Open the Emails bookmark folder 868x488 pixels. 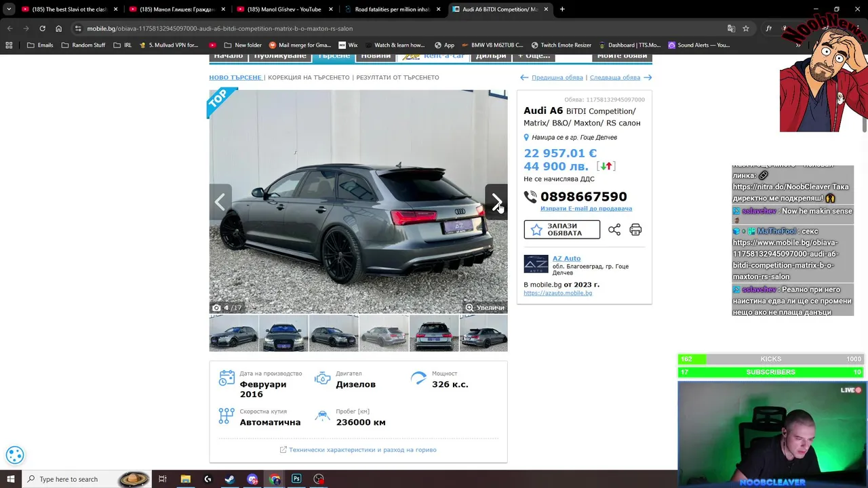pyautogui.click(x=40, y=45)
